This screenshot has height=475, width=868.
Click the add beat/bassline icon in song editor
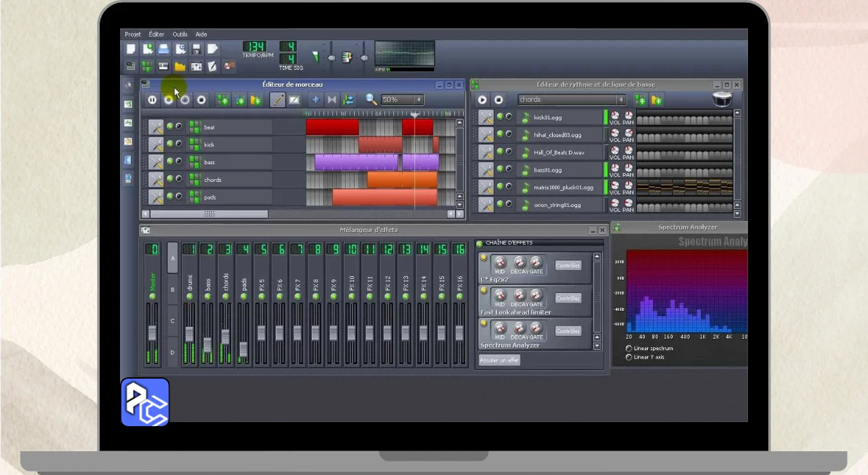coord(222,100)
